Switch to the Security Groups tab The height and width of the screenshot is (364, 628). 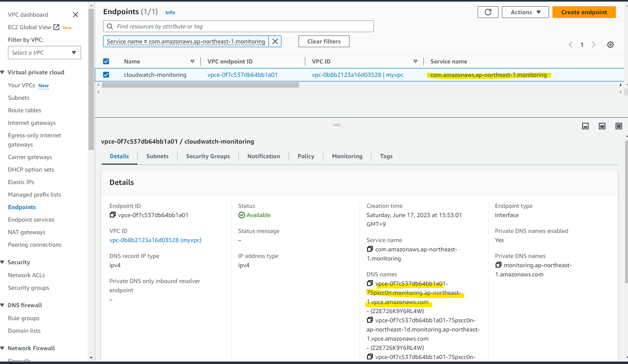208,156
